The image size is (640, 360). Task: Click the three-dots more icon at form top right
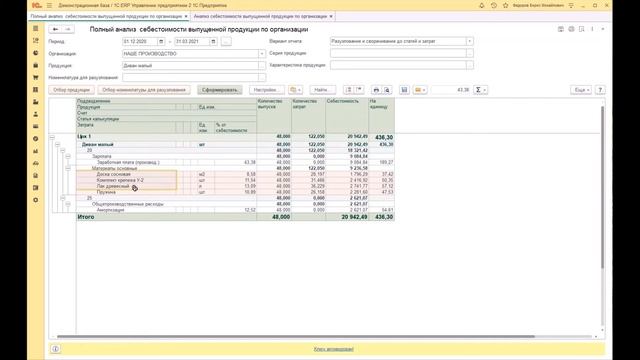pyautogui.click(x=592, y=29)
